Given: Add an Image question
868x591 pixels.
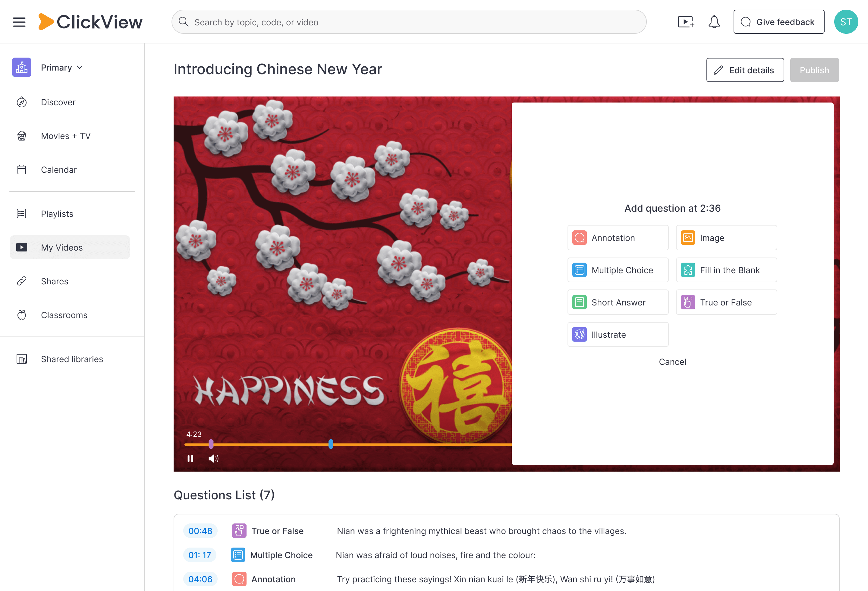Looking at the screenshot, I should (726, 238).
